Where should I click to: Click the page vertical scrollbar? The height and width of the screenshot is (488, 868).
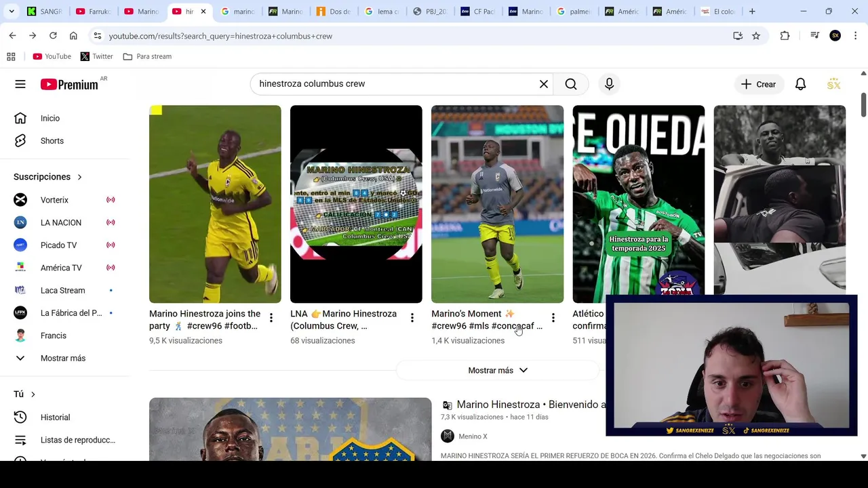click(x=863, y=105)
